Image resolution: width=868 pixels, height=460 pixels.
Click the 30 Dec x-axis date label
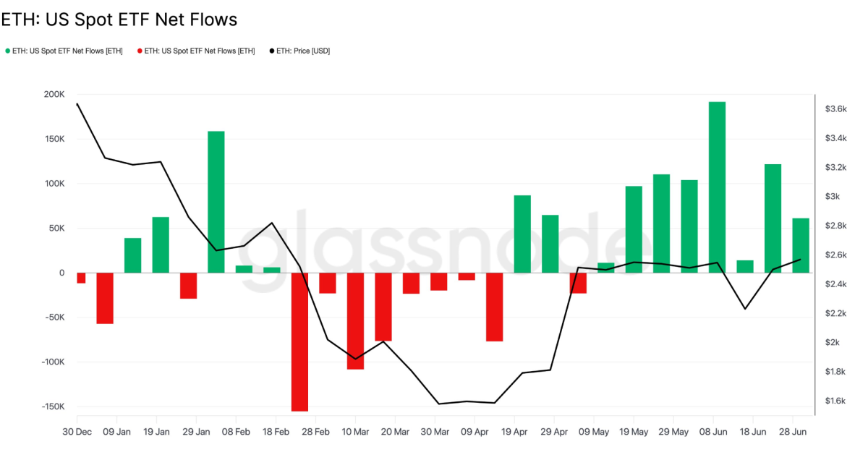click(x=77, y=432)
